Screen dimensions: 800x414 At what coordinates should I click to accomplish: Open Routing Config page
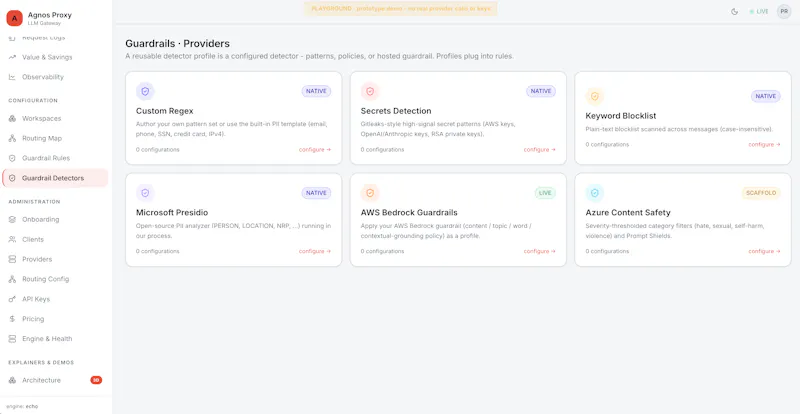[x=55, y=279]
